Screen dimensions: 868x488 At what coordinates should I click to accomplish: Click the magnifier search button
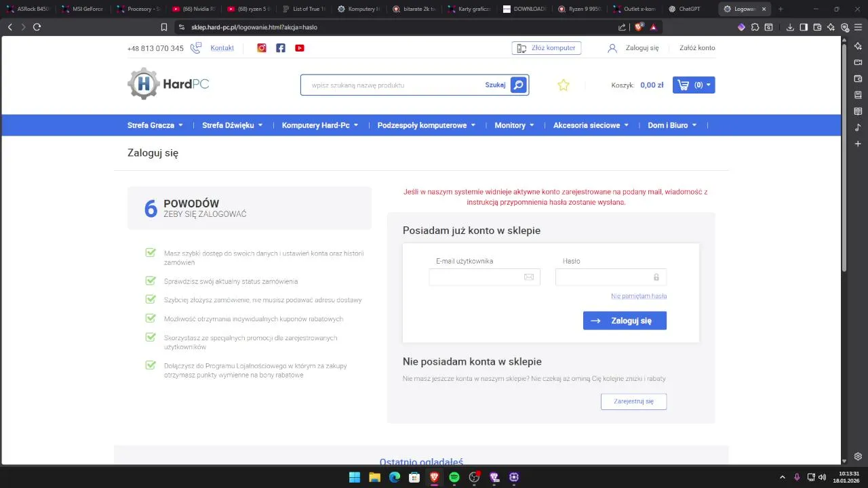coord(518,85)
